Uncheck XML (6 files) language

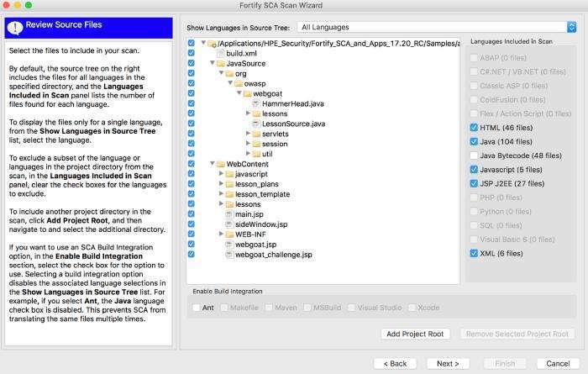(474, 253)
